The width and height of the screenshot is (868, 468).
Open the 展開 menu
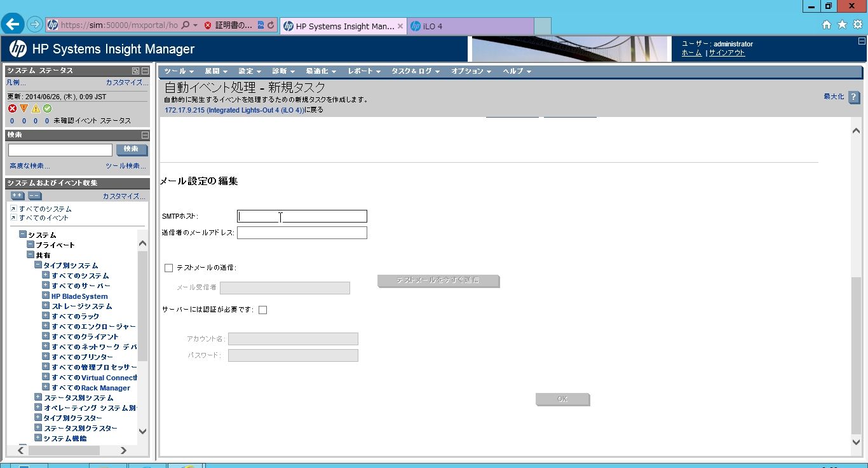pyautogui.click(x=215, y=71)
